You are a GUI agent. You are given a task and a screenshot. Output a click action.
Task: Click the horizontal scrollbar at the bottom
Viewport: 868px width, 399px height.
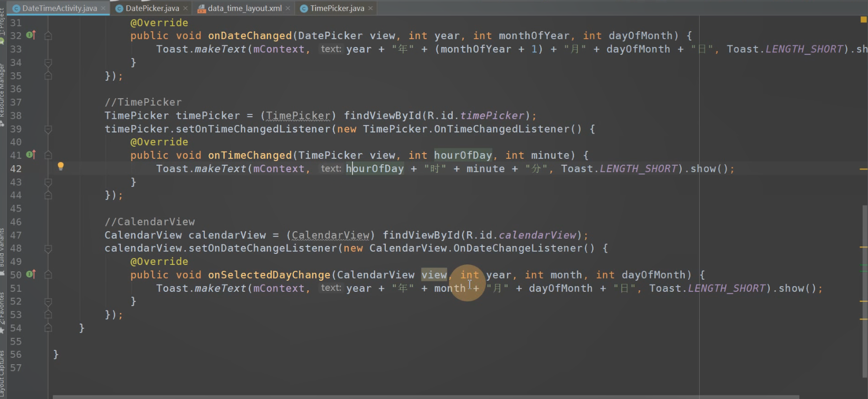coord(425,396)
